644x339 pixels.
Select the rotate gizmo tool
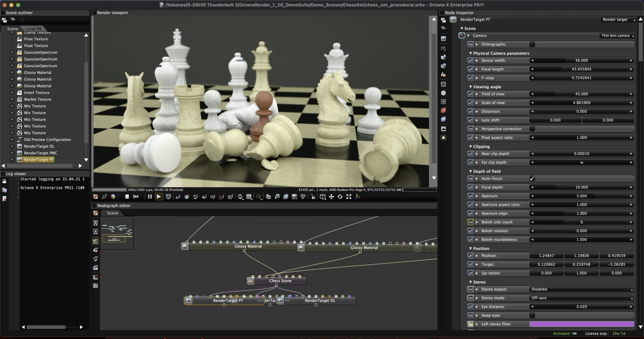(x=340, y=197)
